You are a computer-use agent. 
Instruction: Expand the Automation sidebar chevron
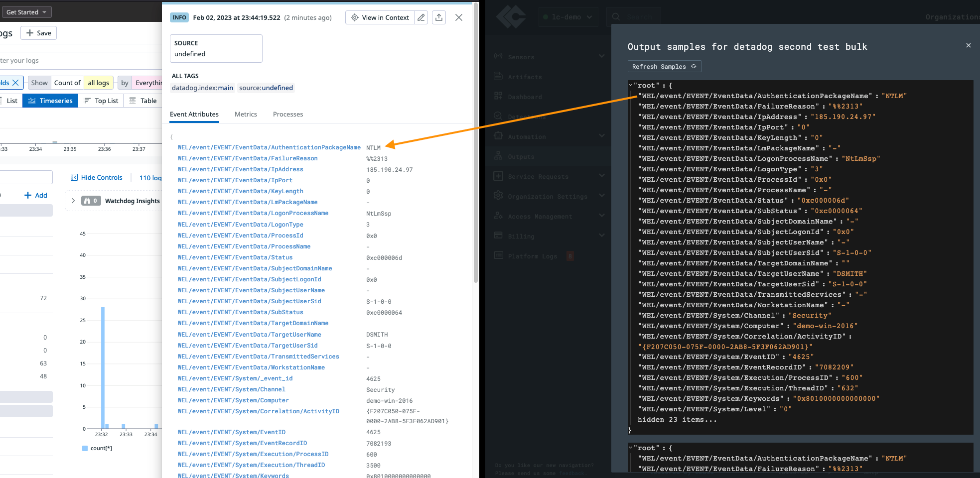coord(602,135)
